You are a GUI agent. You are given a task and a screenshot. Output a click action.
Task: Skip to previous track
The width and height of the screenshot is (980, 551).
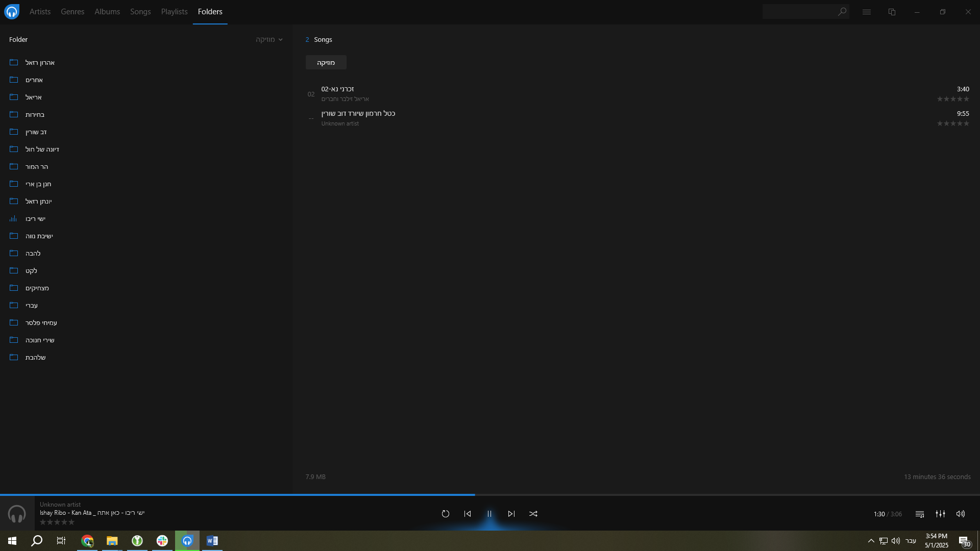tap(468, 514)
